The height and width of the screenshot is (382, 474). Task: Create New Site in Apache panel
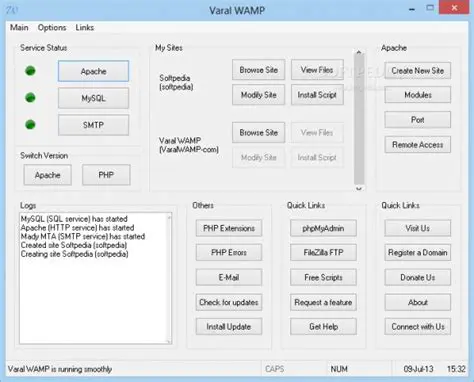tap(418, 71)
